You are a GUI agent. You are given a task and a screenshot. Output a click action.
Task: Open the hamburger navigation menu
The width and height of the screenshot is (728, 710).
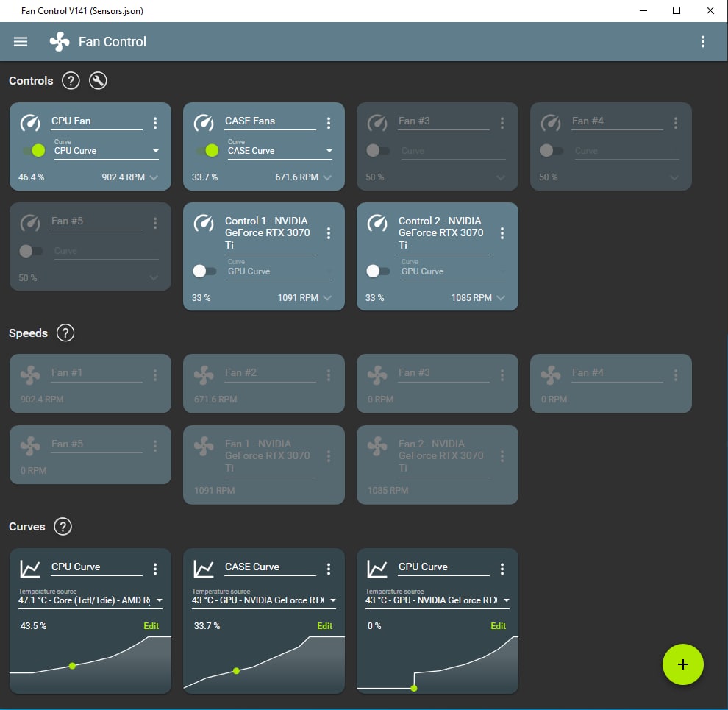[21, 42]
